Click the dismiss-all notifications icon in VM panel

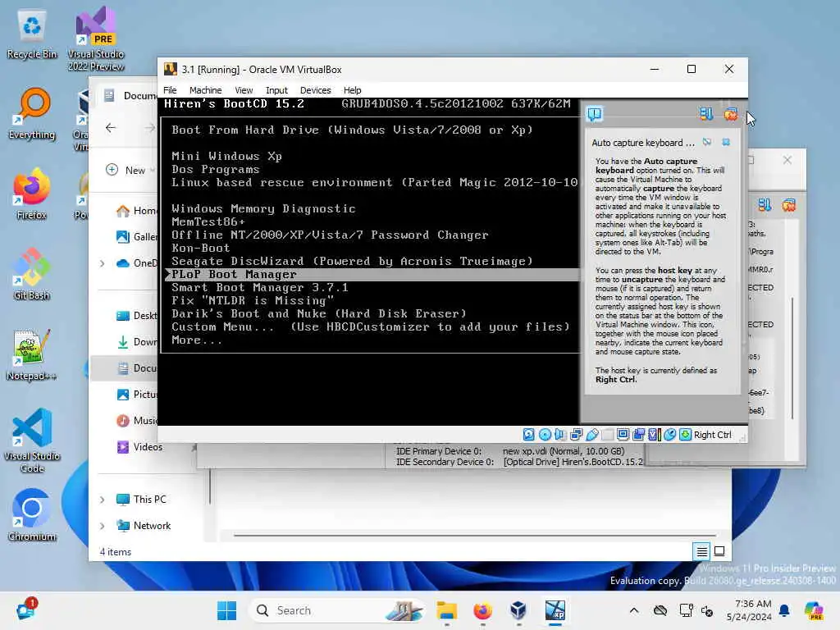coord(731,113)
